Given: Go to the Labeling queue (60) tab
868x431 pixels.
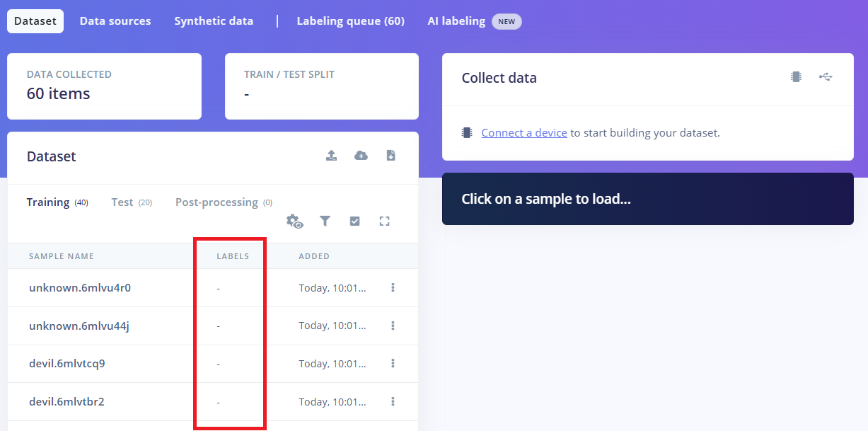Looking at the screenshot, I should click(350, 21).
